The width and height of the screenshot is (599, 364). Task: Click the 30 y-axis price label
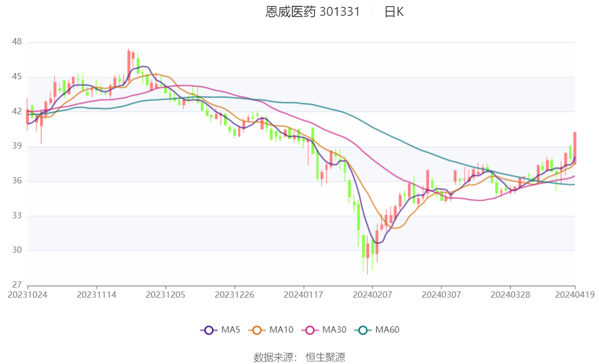pos(17,250)
